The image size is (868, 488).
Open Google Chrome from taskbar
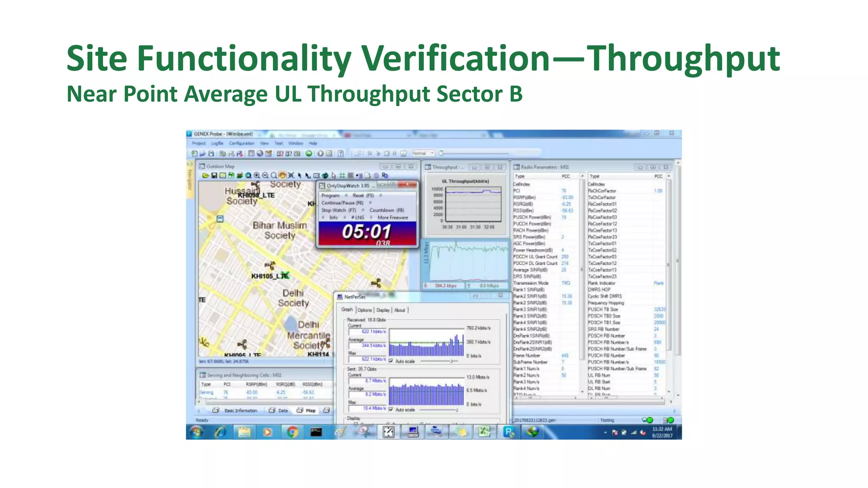click(x=292, y=432)
